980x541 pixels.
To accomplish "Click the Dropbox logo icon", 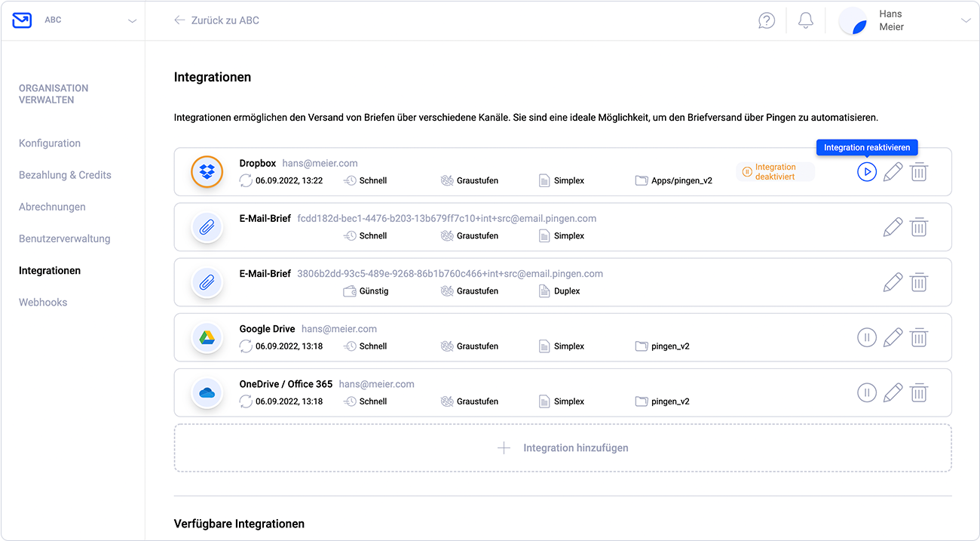I will [207, 172].
